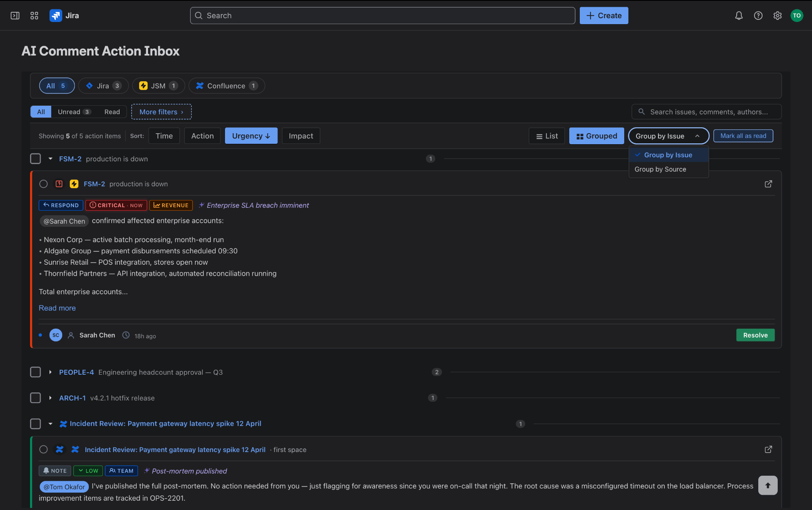Click the Sarah Chen avatar
This screenshot has width=812, height=510.
click(x=55, y=335)
